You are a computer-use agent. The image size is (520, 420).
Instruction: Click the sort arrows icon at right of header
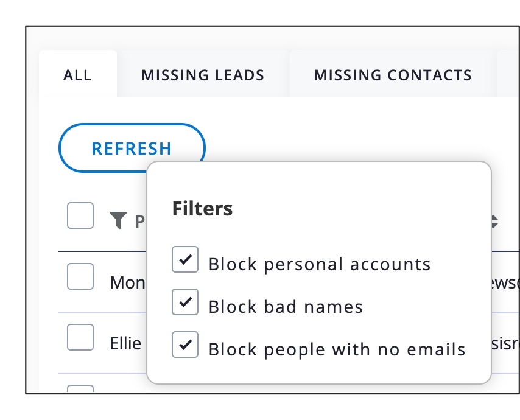[494, 222]
